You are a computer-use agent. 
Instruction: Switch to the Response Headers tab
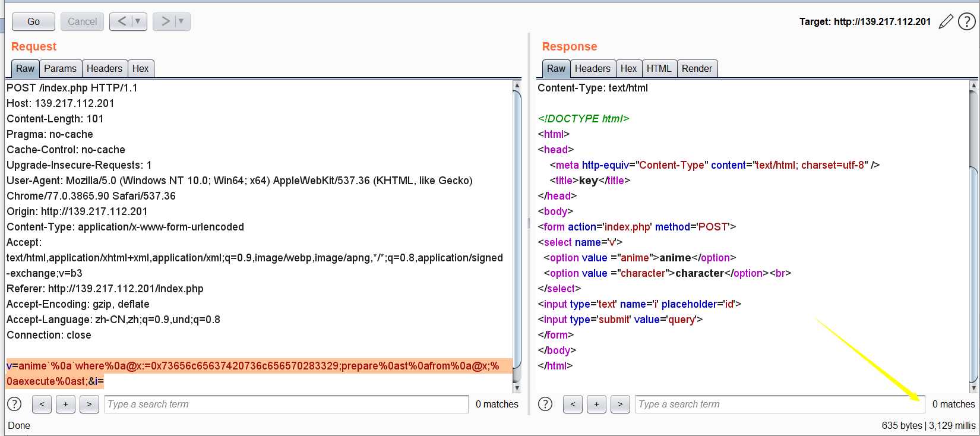592,69
